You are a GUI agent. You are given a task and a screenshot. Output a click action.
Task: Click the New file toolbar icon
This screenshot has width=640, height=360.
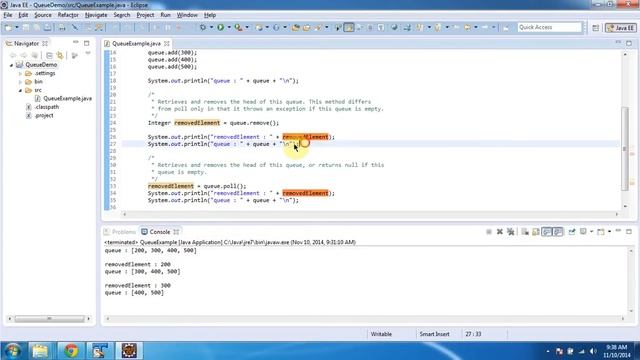click(8, 27)
